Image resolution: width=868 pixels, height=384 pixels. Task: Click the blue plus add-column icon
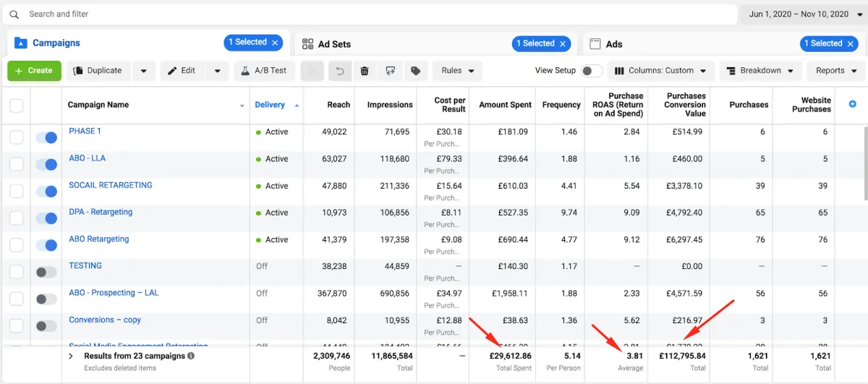coord(852,104)
